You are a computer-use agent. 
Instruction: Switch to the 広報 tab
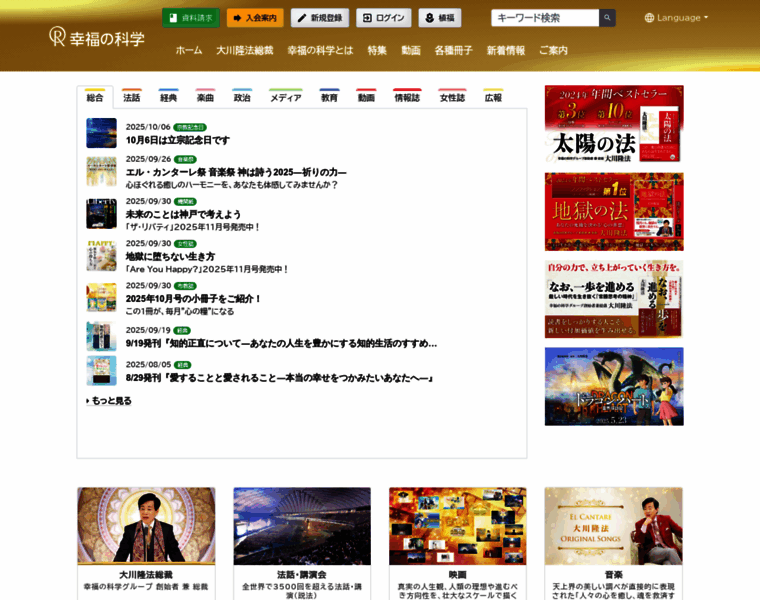[493, 97]
